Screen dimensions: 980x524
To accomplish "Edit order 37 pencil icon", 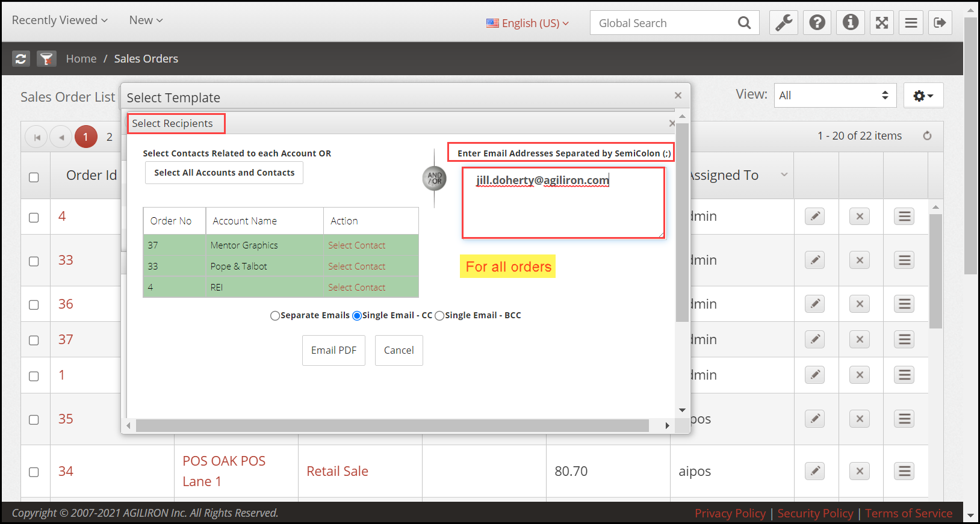I will (x=815, y=339).
